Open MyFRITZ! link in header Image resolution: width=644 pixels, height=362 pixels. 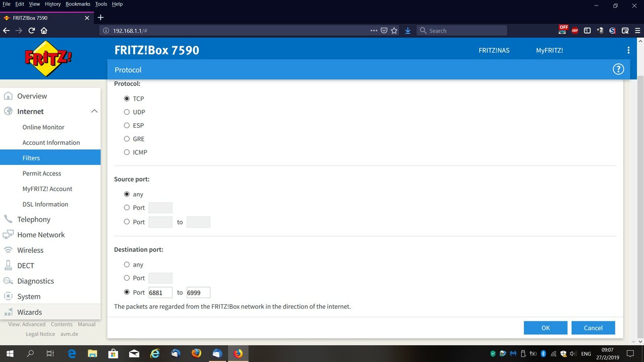[x=549, y=50]
